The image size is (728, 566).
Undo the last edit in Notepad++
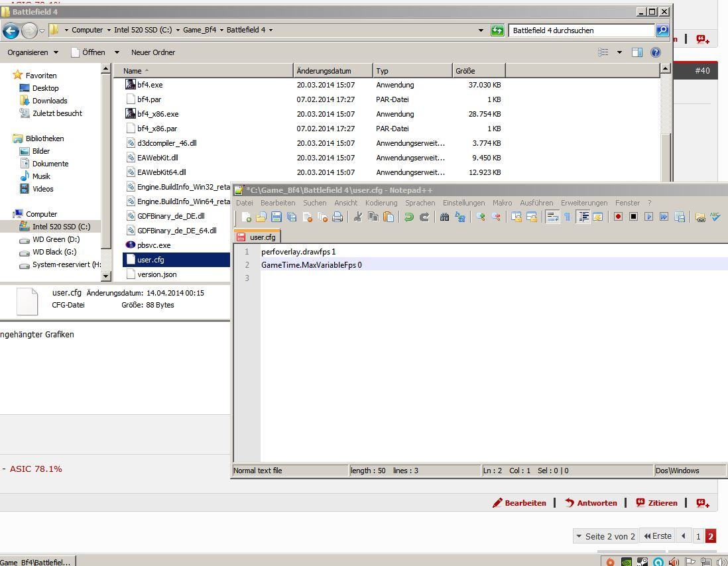tap(408, 217)
